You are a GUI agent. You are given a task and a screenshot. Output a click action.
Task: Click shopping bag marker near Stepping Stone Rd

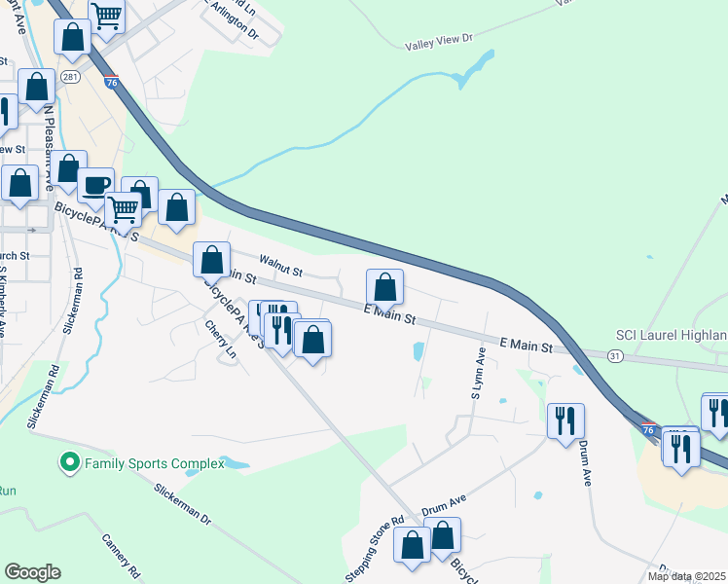pos(413,545)
